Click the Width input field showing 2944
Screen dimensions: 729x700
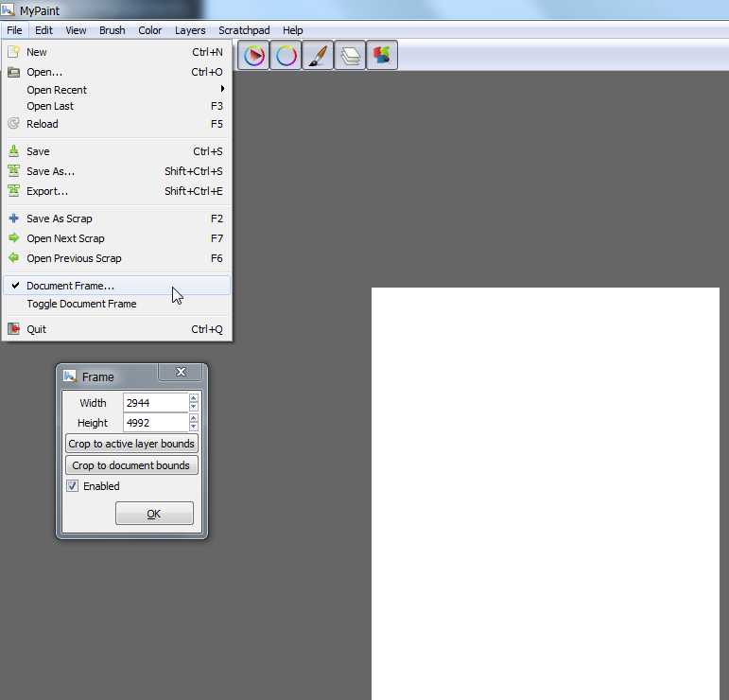(x=156, y=403)
